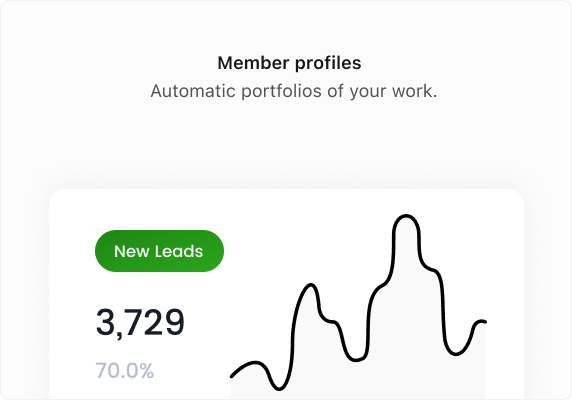This screenshot has width=572, height=400.
Task: Click the small ledge after the second-highest peak
Action: pyautogui.click(x=331, y=321)
